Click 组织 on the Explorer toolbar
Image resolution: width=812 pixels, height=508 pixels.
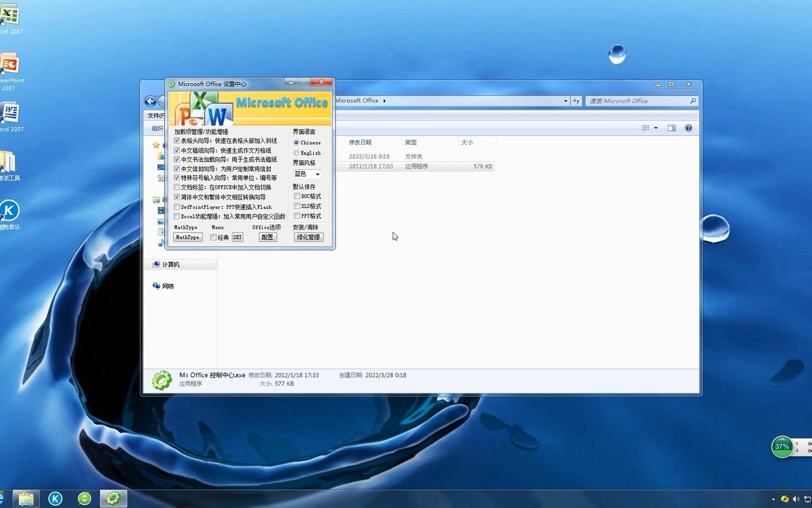pyautogui.click(x=157, y=128)
